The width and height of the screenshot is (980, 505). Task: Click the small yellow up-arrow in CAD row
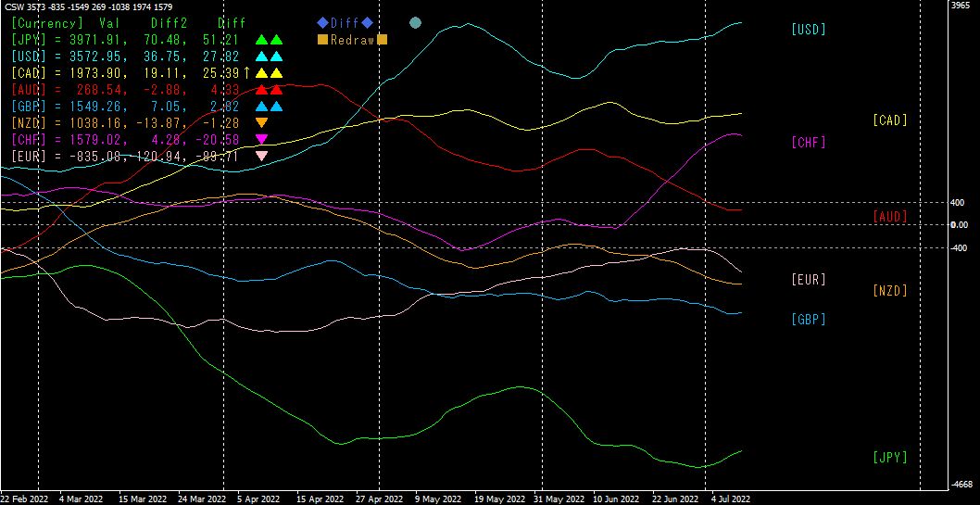[x=247, y=73]
